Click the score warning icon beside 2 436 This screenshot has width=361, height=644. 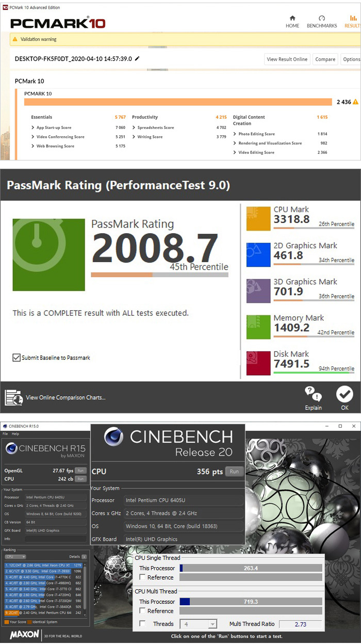tap(355, 102)
